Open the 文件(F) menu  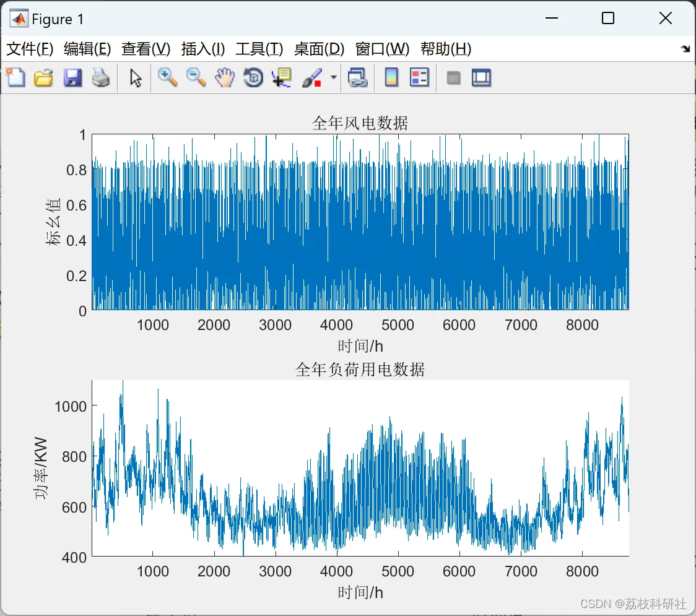[x=30, y=49]
